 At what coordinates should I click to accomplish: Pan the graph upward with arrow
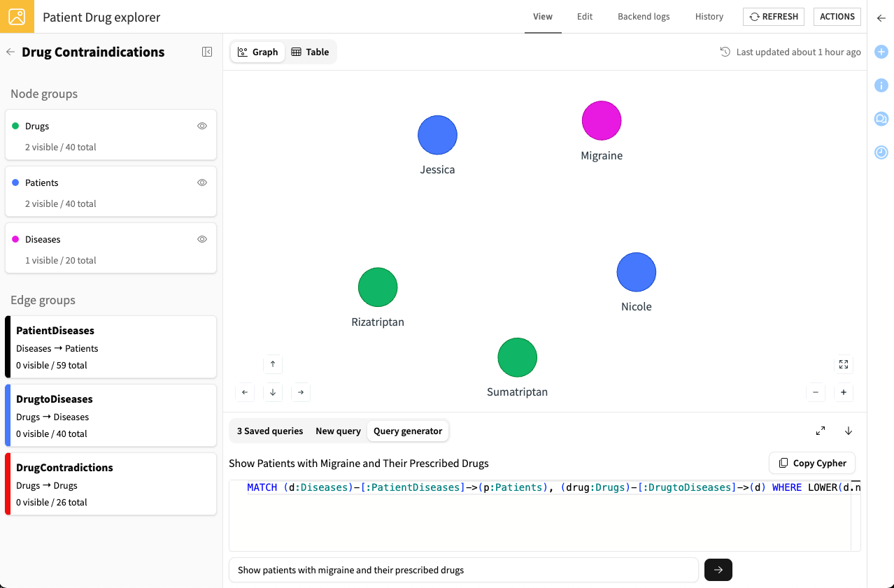click(x=273, y=364)
